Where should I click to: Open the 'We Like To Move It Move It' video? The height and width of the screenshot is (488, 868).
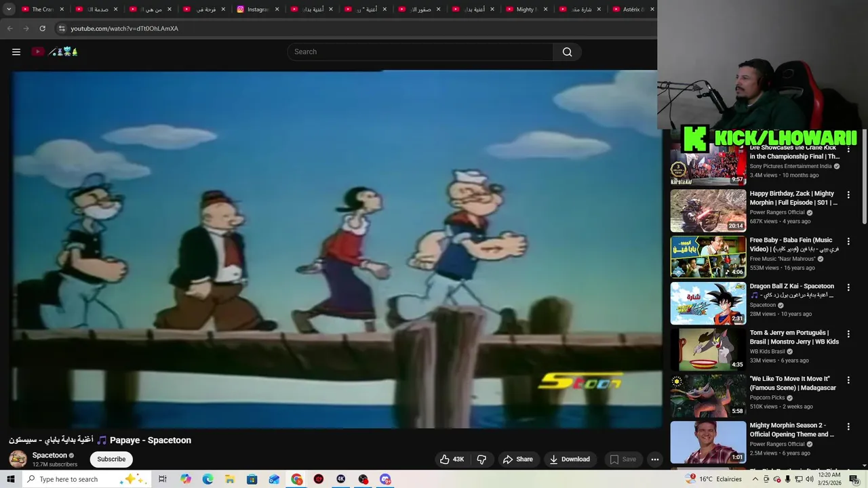click(x=793, y=383)
